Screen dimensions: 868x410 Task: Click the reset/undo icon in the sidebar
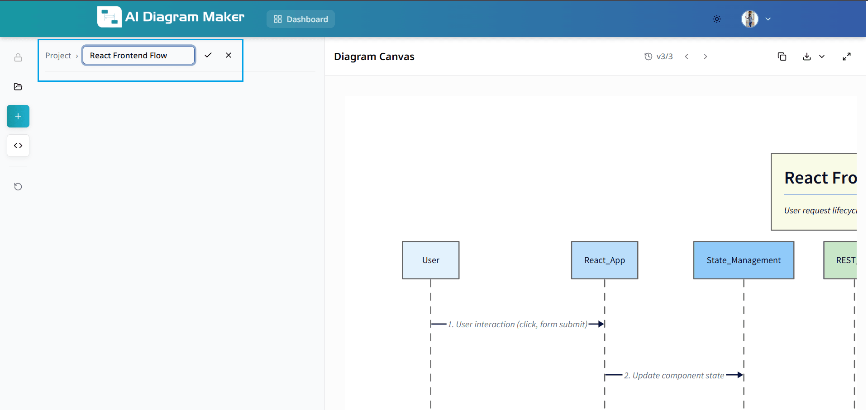click(x=18, y=186)
